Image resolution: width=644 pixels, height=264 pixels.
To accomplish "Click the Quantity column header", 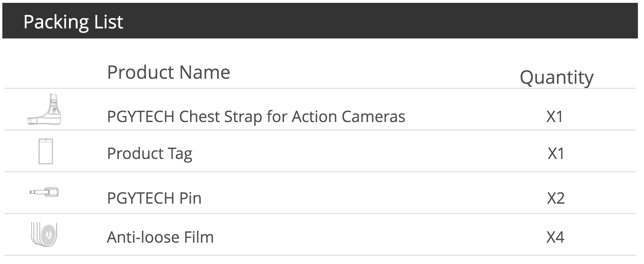I will (x=556, y=78).
